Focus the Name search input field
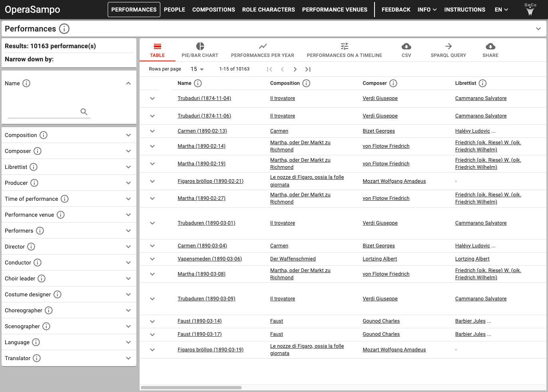548x392 pixels. coord(43,112)
